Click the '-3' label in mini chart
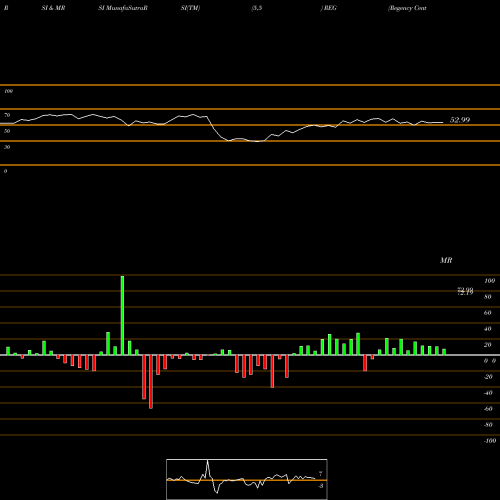Image resolution: width=500 pixels, height=500 pixels. click(320, 486)
